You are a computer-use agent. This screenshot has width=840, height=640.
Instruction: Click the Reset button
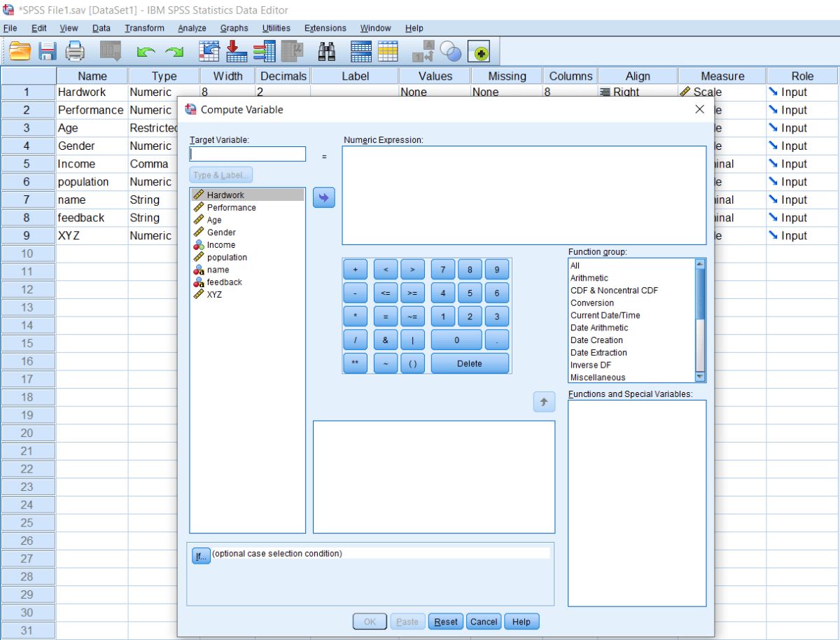coord(446,622)
